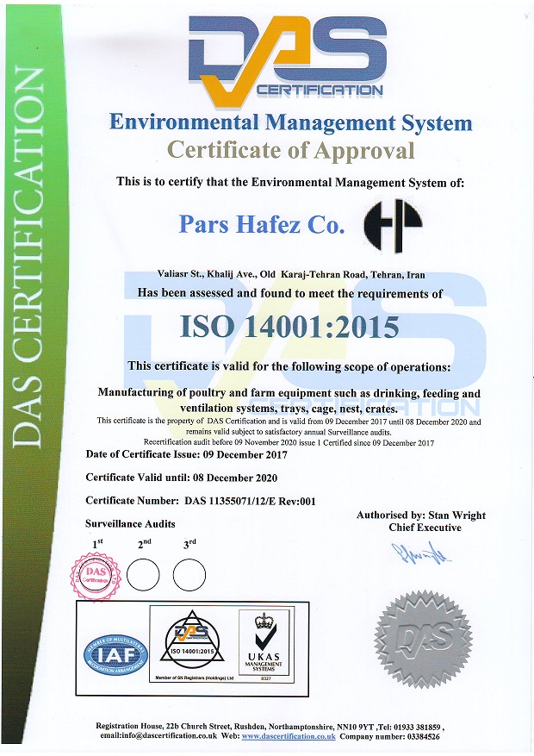Click 'Authorised by: Stan Wright' text
The image size is (534, 756).
(x=421, y=515)
